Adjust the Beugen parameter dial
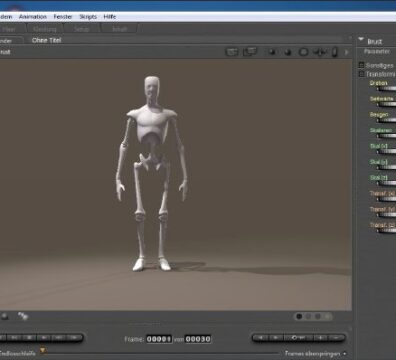This screenshot has width=396, height=360. pos(387,120)
